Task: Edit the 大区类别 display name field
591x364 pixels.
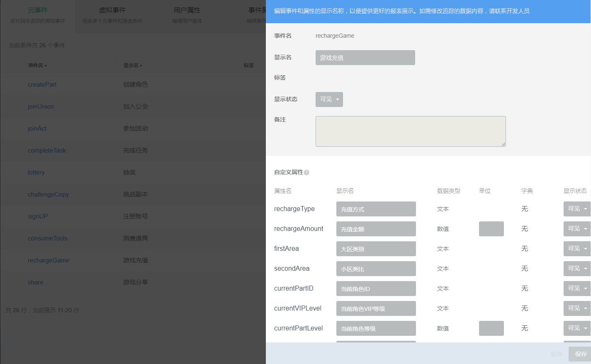Action: coord(376,249)
